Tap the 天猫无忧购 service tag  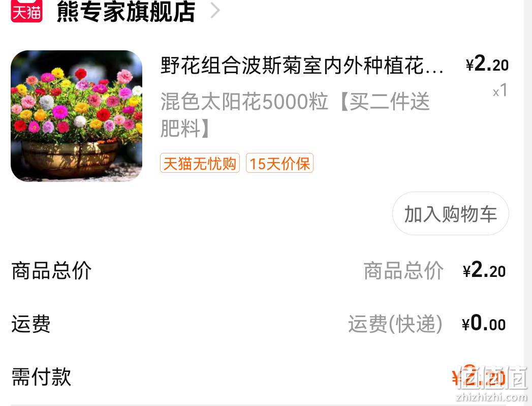(x=200, y=163)
